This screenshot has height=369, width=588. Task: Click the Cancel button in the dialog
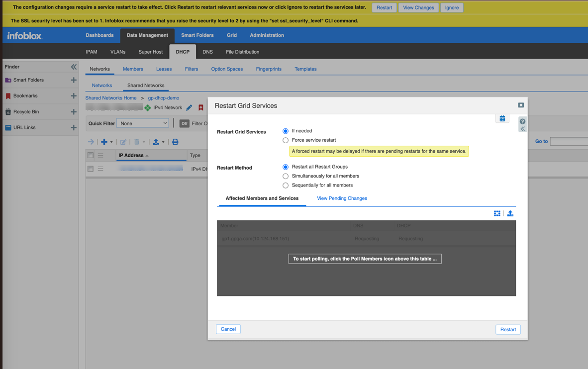point(228,329)
